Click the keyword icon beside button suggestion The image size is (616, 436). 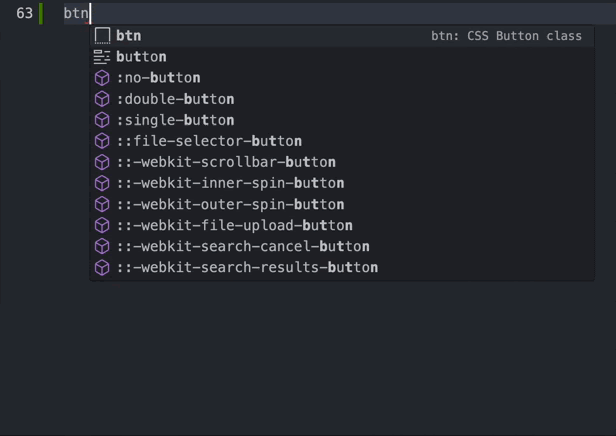[102, 57]
